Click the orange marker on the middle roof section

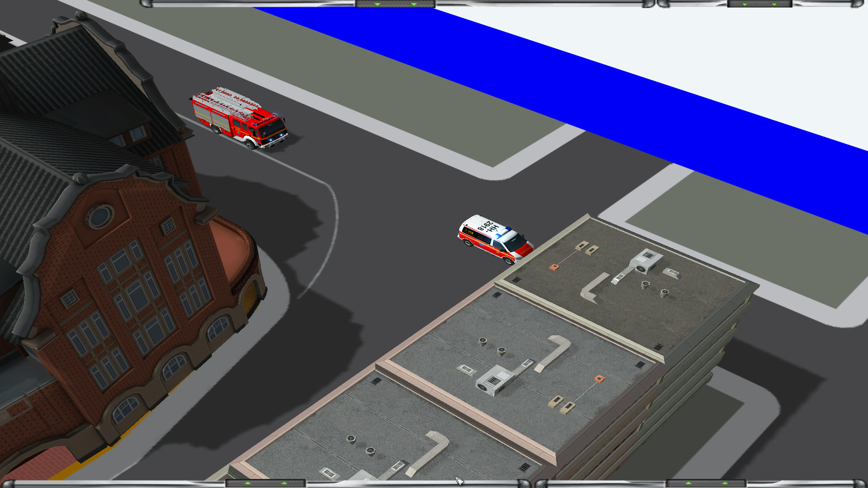(x=599, y=379)
